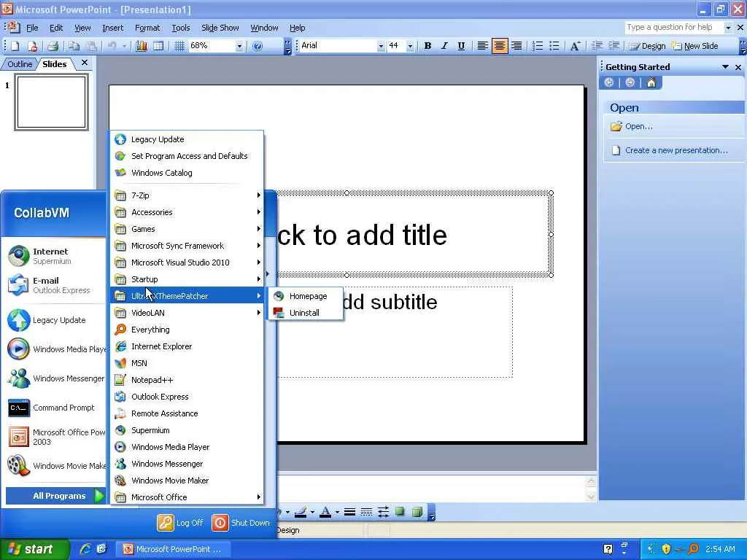Insert a table using the table icon
The width and height of the screenshot is (747, 560).
(158, 46)
